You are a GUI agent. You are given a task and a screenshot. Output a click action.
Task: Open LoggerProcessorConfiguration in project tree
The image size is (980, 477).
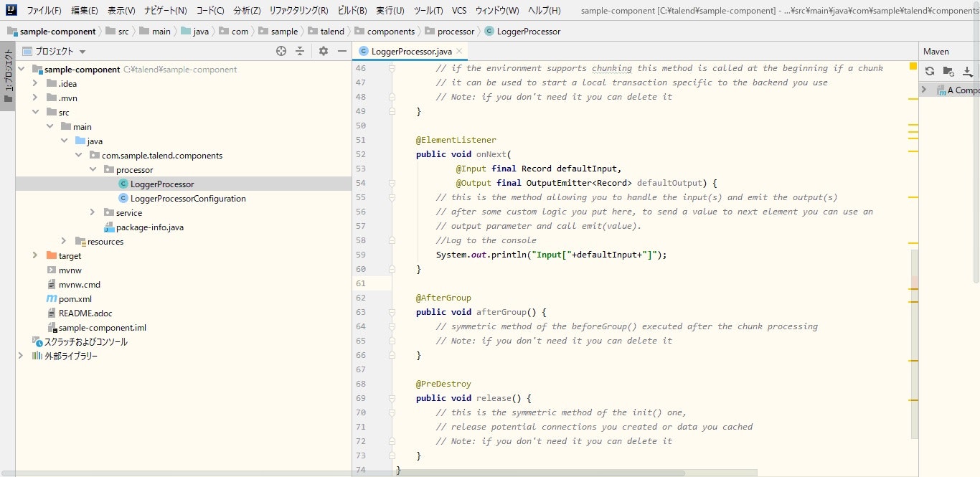pyautogui.click(x=188, y=198)
